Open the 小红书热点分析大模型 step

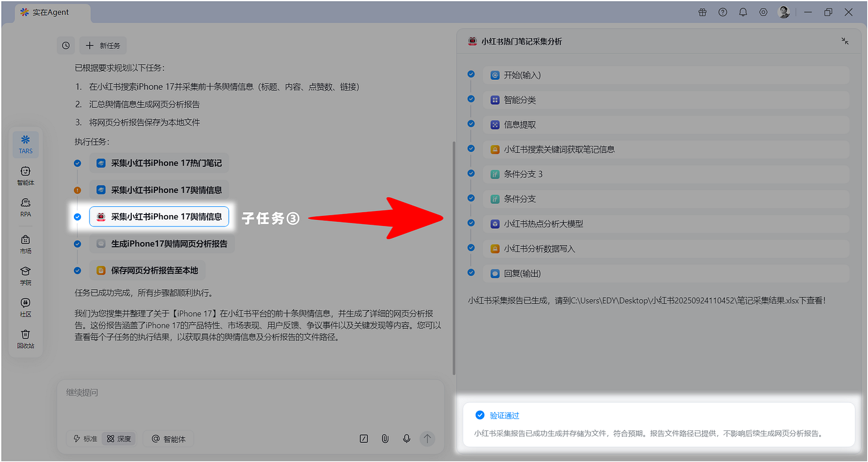[x=666, y=224]
